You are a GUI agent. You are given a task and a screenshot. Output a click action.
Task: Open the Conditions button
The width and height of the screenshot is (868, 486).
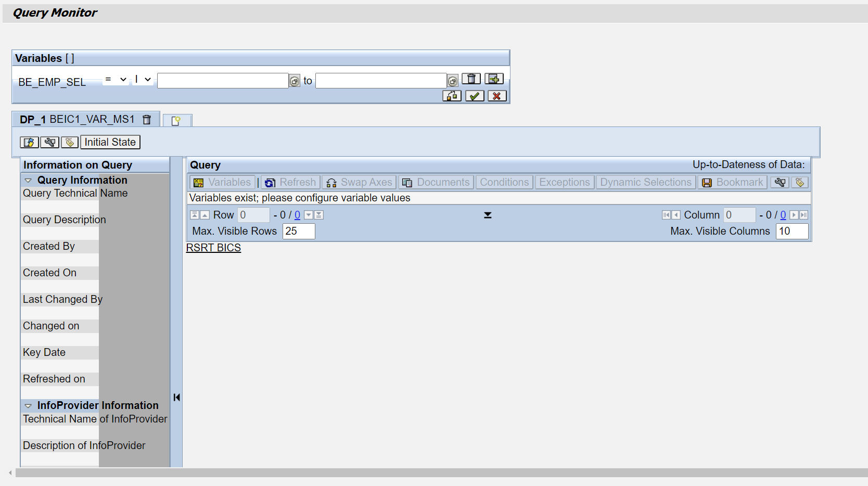click(x=504, y=182)
